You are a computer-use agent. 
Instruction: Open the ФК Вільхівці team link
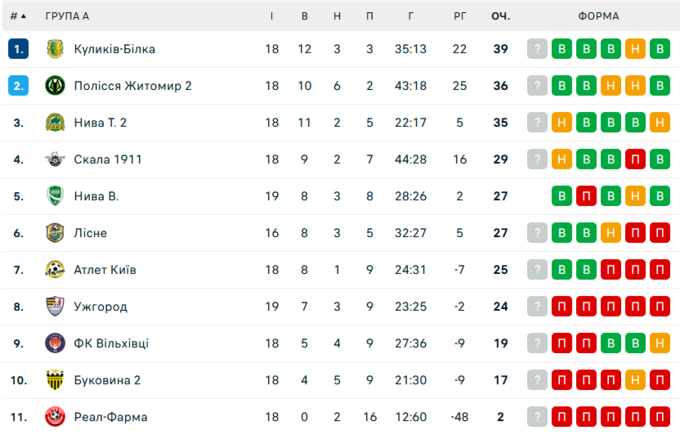click(x=111, y=343)
